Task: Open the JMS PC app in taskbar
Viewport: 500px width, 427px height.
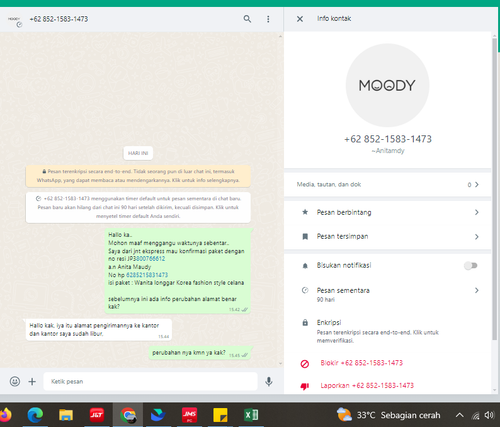Action: pos(189,415)
